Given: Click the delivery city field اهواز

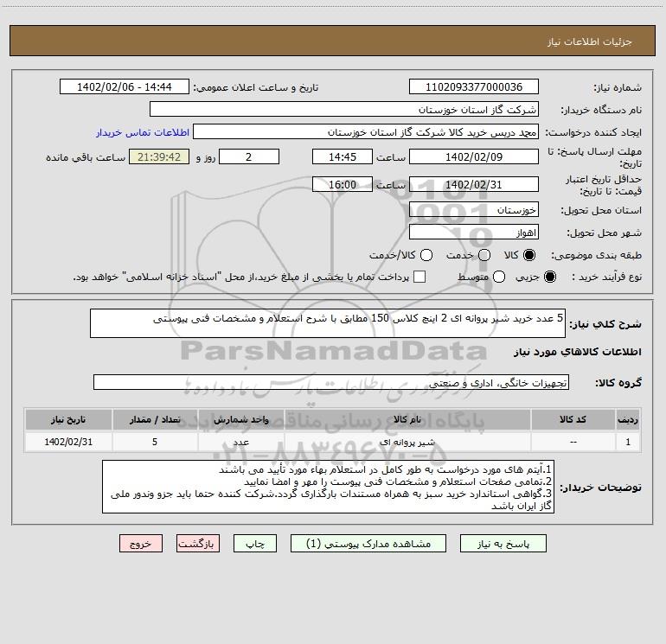Looking at the screenshot, I should pos(474,232).
